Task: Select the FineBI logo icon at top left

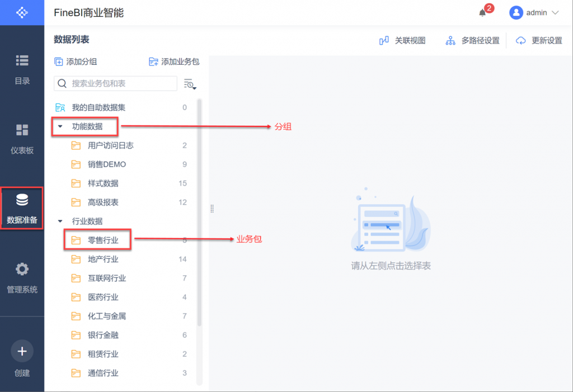Action: coord(22,12)
